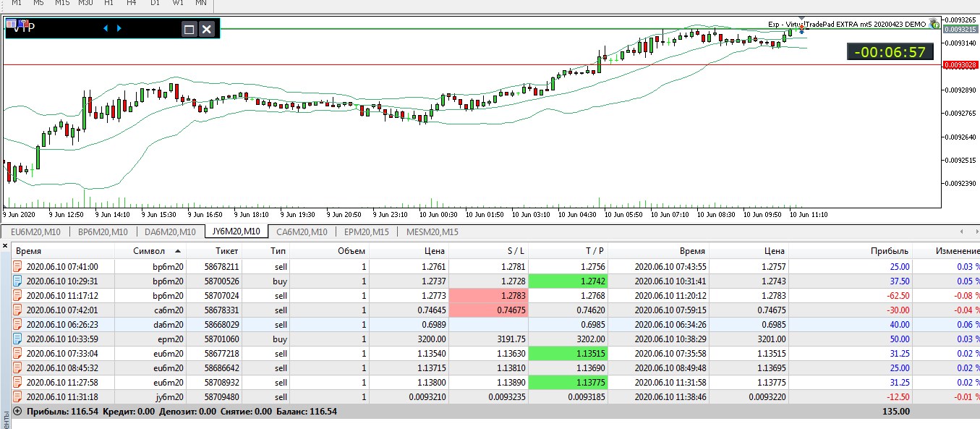
Task: Maximize the VTP panel
Action: pyautogui.click(x=189, y=29)
